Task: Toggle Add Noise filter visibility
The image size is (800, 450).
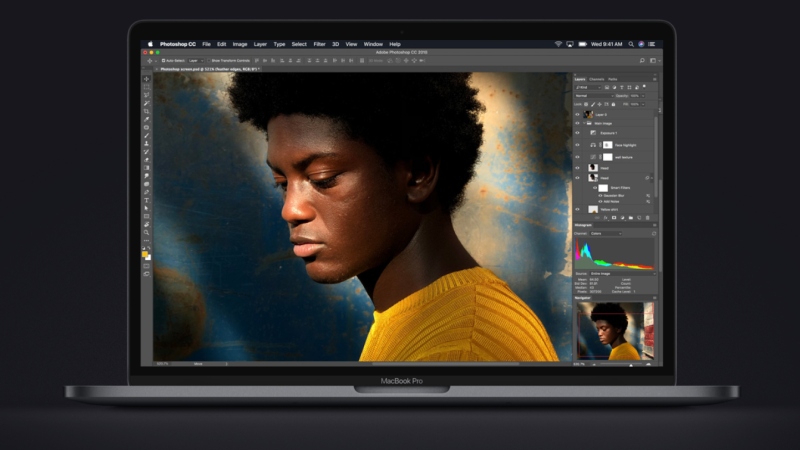Action: tap(600, 202)
